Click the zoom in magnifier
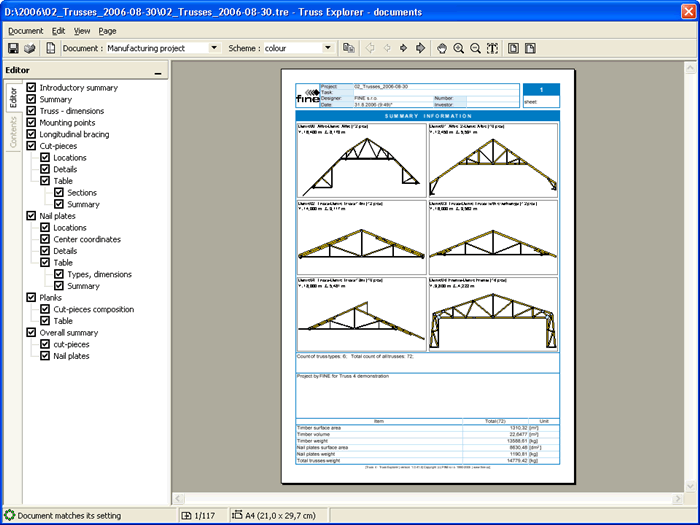 point(458,48)
